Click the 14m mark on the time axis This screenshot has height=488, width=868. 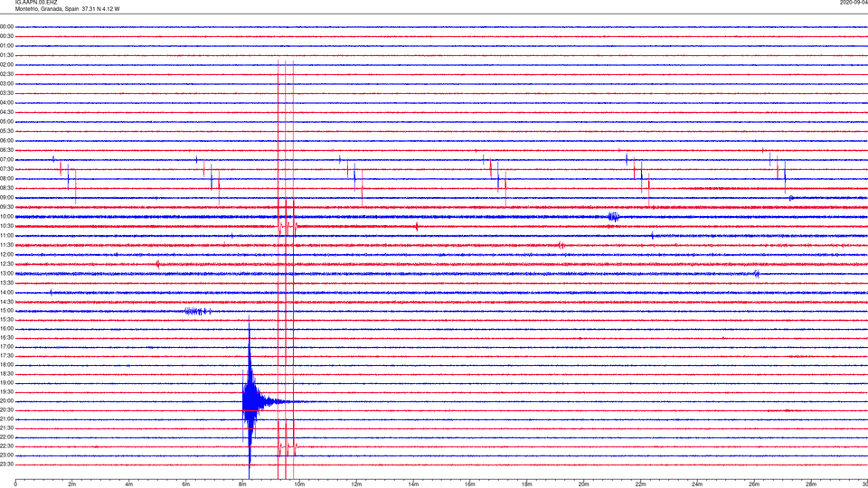click(413, 484)
